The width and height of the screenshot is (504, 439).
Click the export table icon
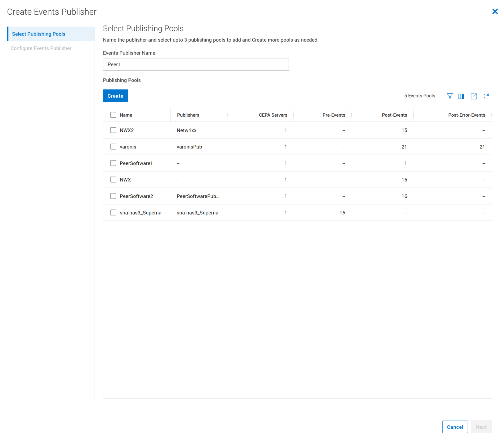pos(474,96)
